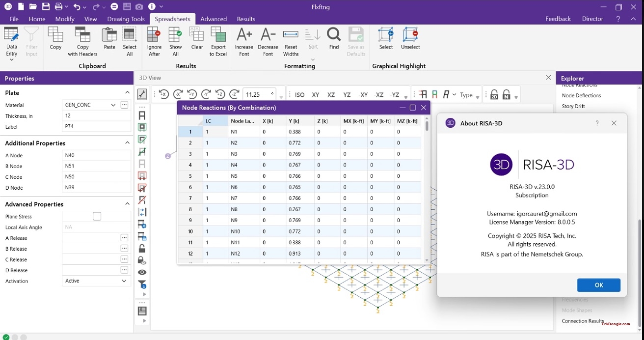Viewport: 644px width, 340px height.
Task: Click Copy with Headers icon
Action: pos(82,35)
